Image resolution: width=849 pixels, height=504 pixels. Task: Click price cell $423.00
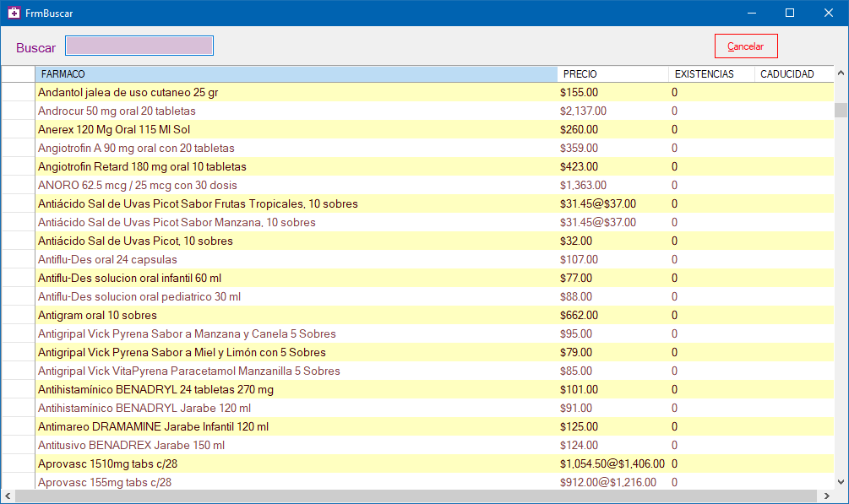[613, 167]
